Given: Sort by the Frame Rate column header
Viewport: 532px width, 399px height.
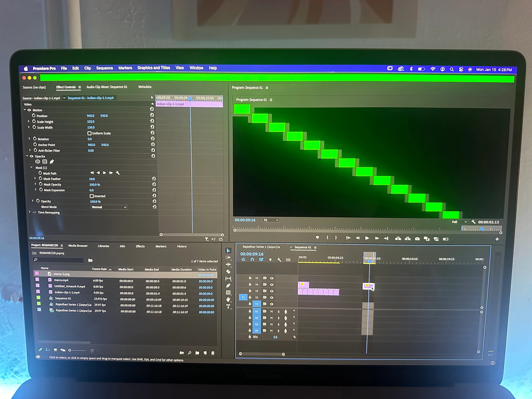Looking at the screenshot, I should pyautogui.click(x=99, y=269).
